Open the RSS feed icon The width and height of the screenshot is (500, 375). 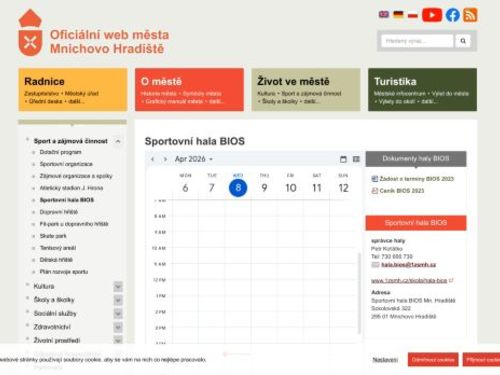(x=470, y=15)
